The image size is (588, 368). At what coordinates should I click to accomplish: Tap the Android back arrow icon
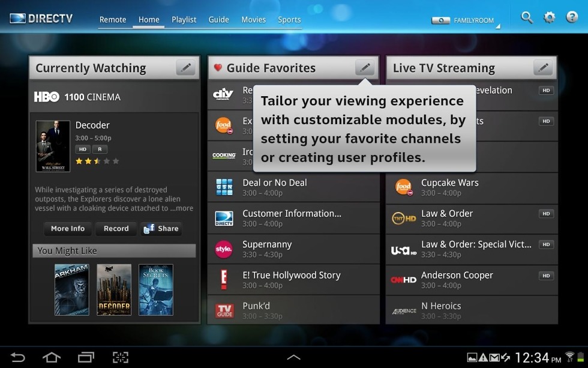(18, 357)
